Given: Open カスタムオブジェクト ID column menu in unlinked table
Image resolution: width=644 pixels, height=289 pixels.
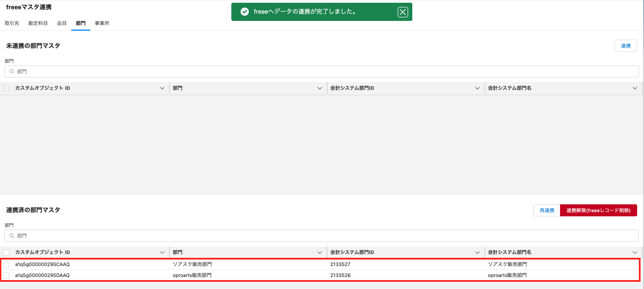Looking at the screenshot, I should [x=162, y=88].
